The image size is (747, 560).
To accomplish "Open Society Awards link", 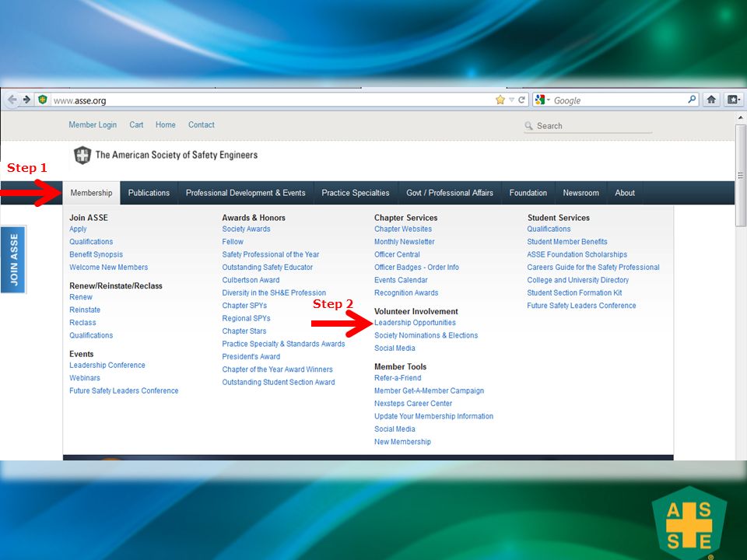I will point(247,229).
